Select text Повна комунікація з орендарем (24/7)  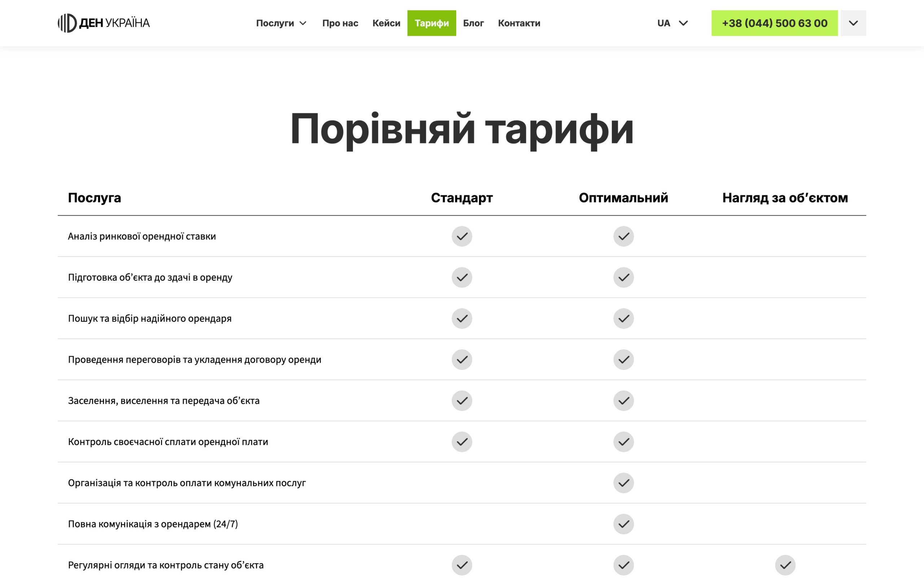153,524
